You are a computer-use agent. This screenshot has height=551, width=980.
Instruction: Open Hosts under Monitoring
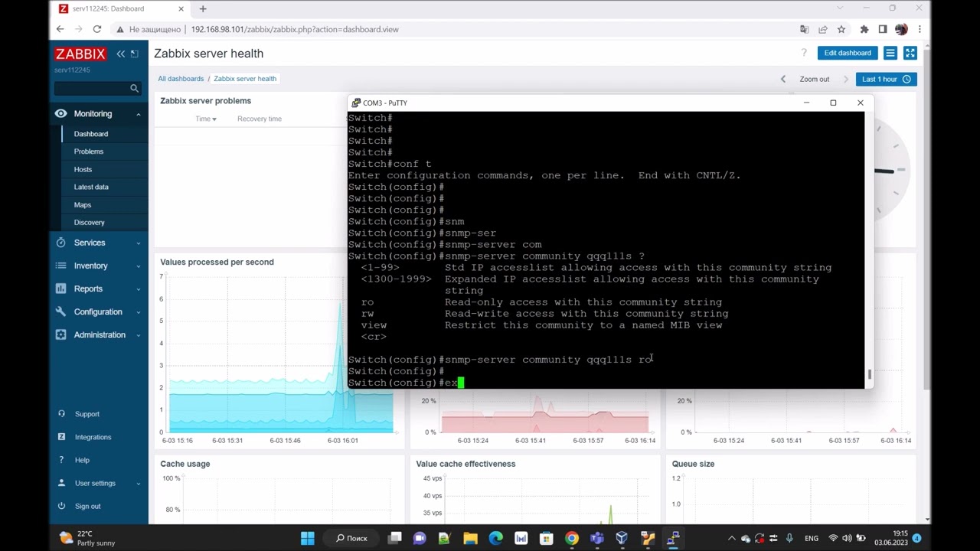point(83,169)
